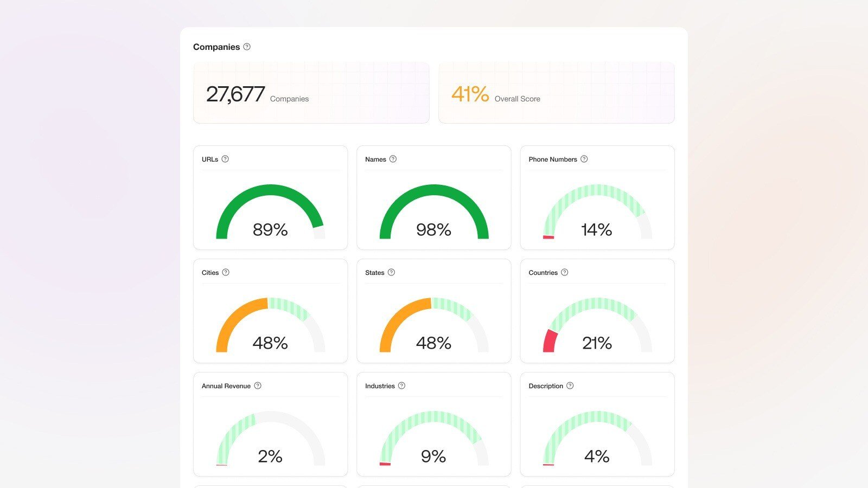
Task: Show info icon for Phone Numbers
Action: (x=584, y=159)
